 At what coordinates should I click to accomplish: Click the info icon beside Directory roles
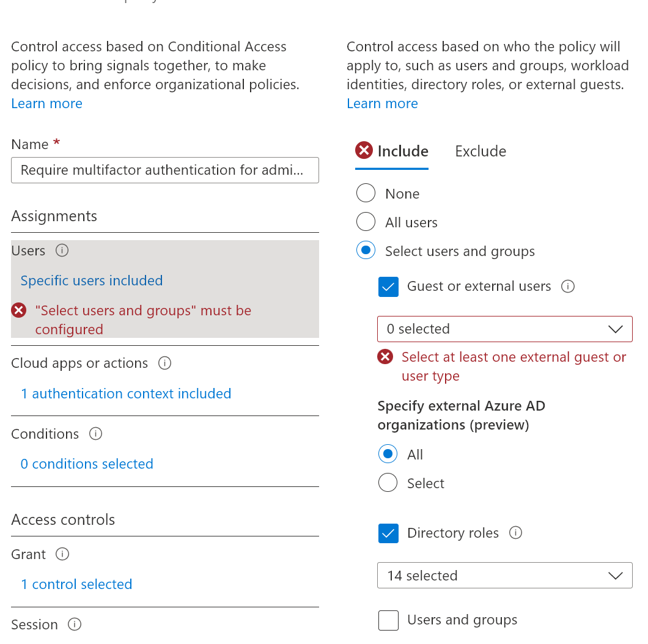515,533
